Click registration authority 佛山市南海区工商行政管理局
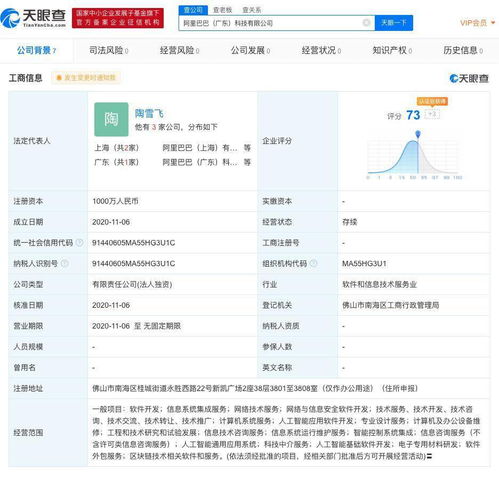The height and width of the screenshot is (479, 499). click(390, 305)
